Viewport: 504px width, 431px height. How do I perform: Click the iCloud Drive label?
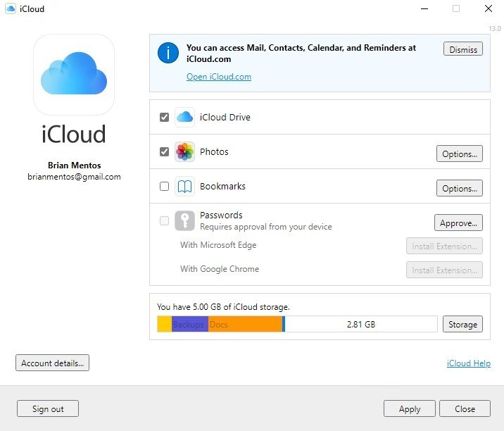pyautogui.click(x=225, y=117)
